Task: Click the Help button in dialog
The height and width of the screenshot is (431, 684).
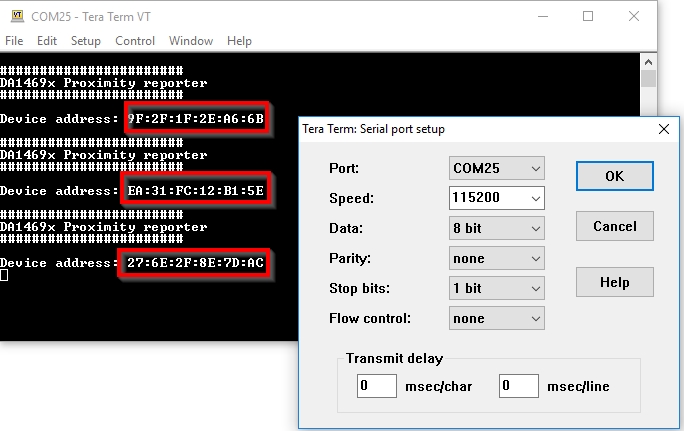Action: pos(615,282)
